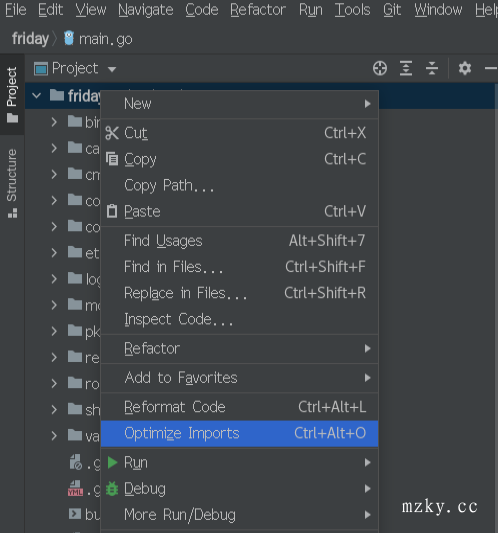This screenshot has height=533, width=498.
Task: Collapse the friday root folder
Action: 36,96
